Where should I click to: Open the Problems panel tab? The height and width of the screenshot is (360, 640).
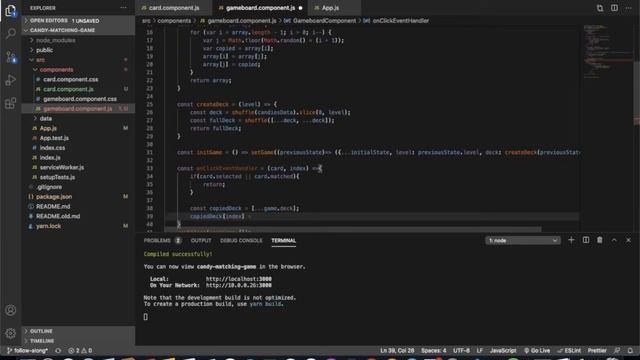point(162,240)
